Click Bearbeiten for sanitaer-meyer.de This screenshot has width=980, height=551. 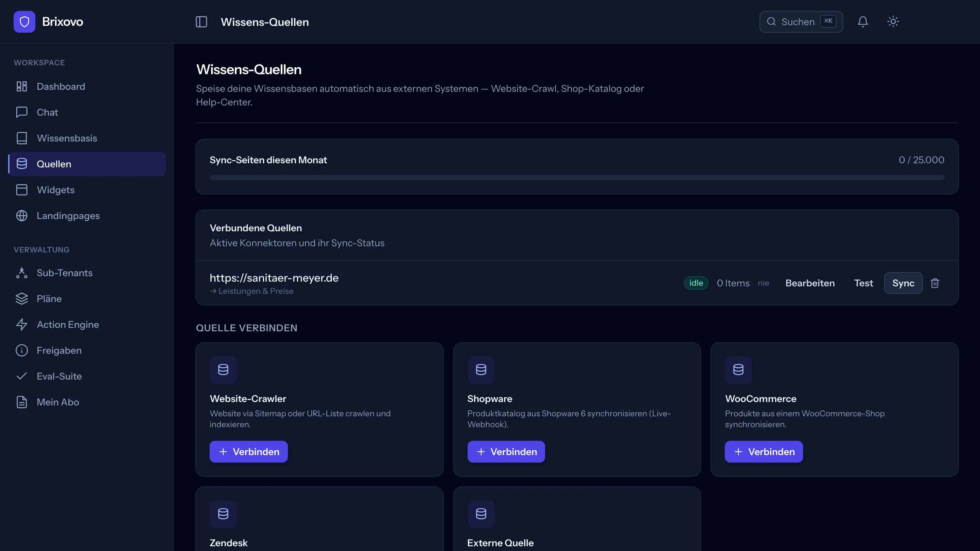click(x=810, y=283)
